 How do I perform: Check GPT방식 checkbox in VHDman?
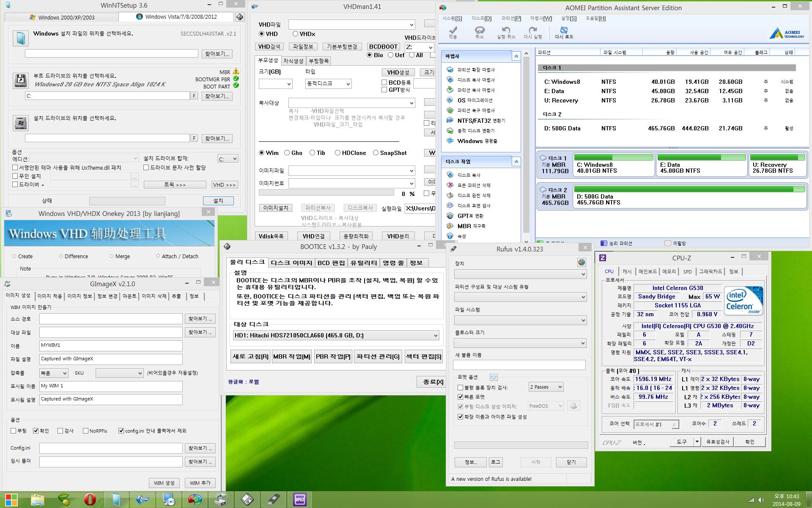point(384,90)
